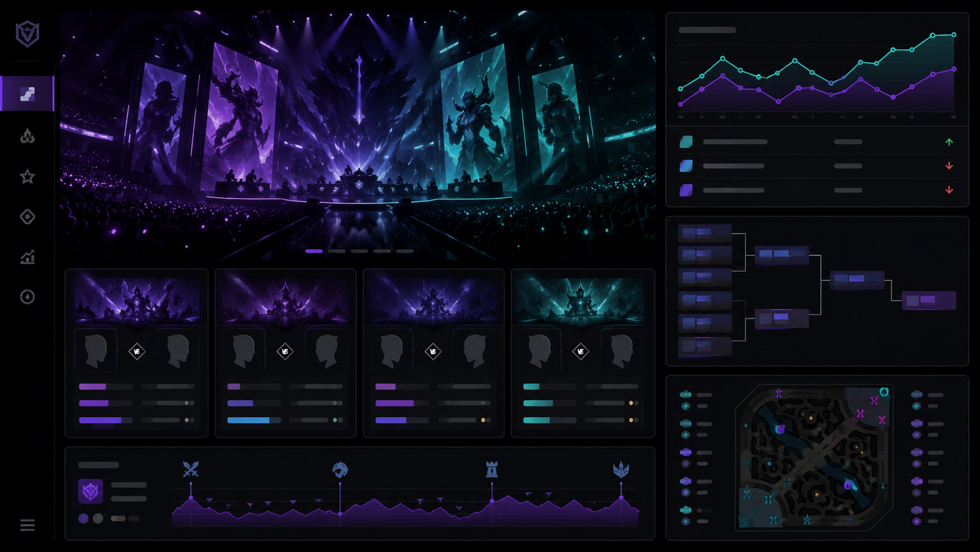The width and height of the screenshot is (980, 552).
Task: Select the timeline point below the dragon icon
Action: coord(340,514)
